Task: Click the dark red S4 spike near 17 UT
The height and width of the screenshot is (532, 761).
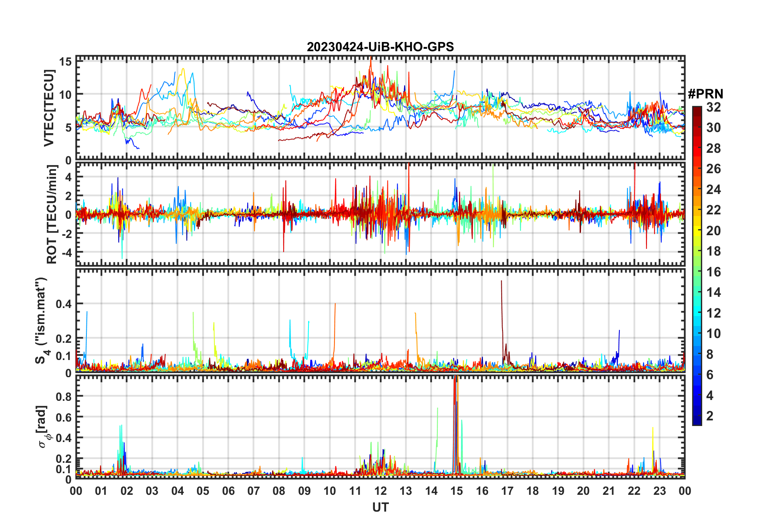Action: 502,320
